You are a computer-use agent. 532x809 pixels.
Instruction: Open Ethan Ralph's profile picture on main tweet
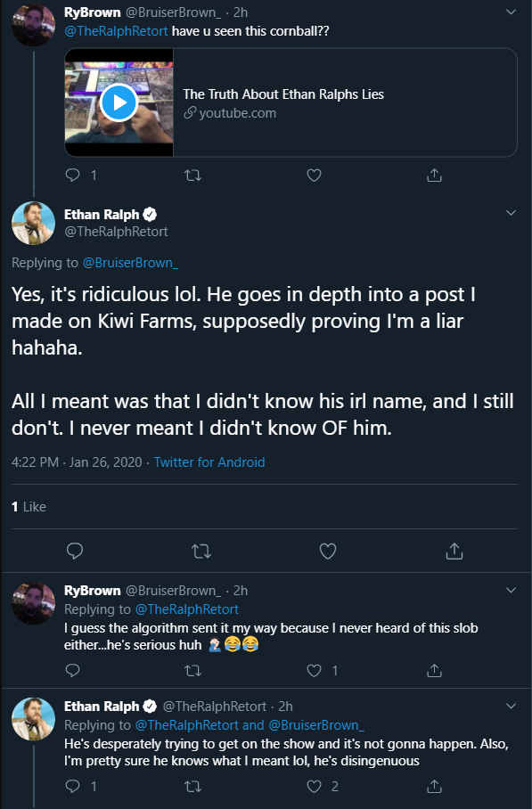pos(33,223)
